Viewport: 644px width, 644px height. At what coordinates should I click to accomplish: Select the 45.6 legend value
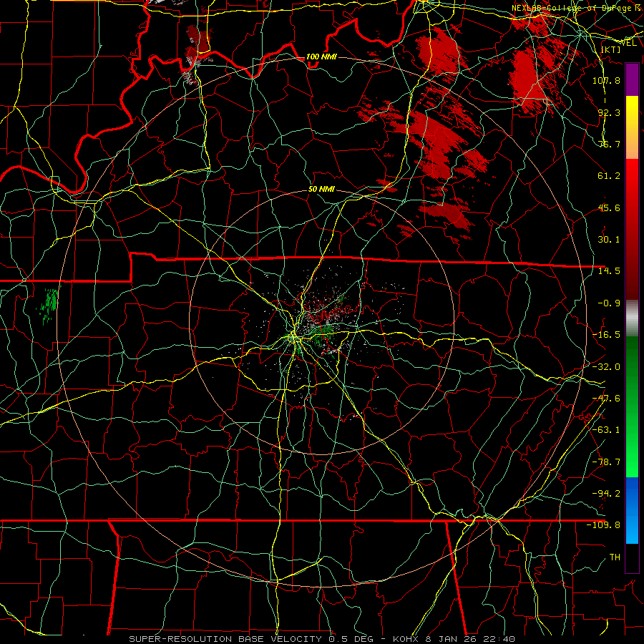point(609,208)
